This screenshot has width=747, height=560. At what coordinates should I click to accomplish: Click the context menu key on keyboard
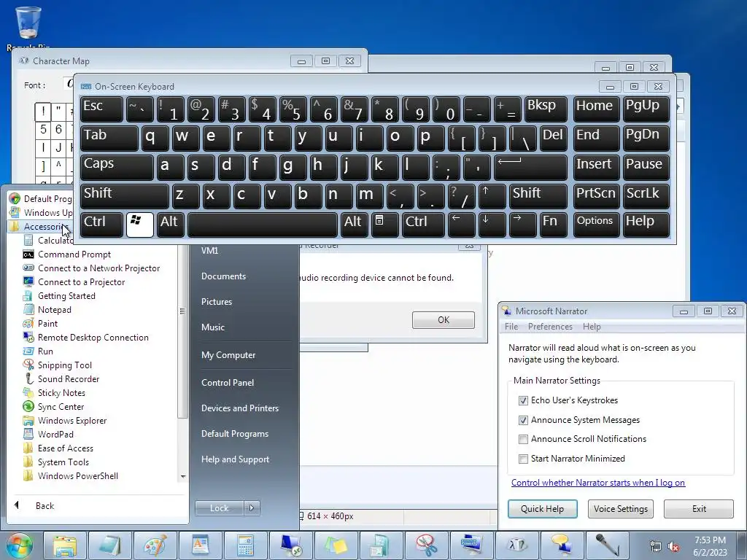pos(384,225)
